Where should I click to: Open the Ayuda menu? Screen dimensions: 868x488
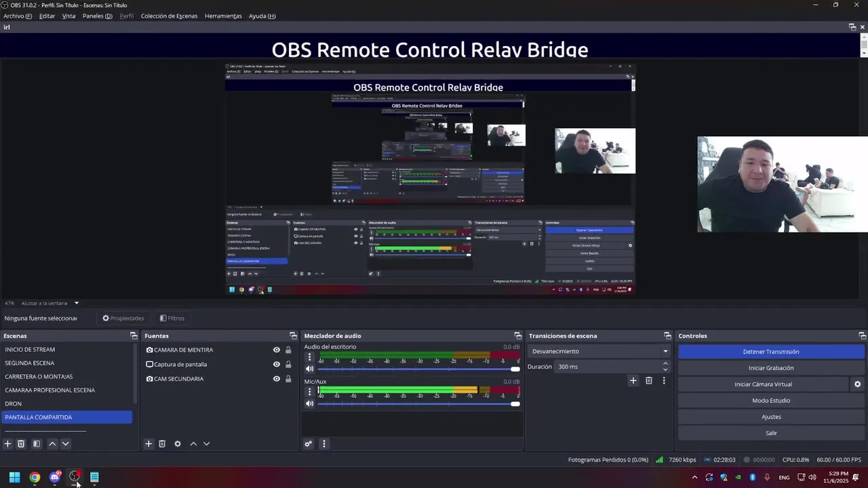(x=262, y=16)
